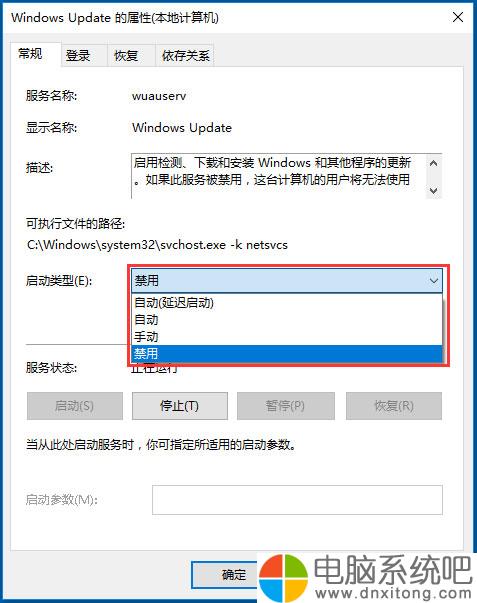Click the 禁用 combo box field
The width and height of the screenshot is (477, 603).
287,281
